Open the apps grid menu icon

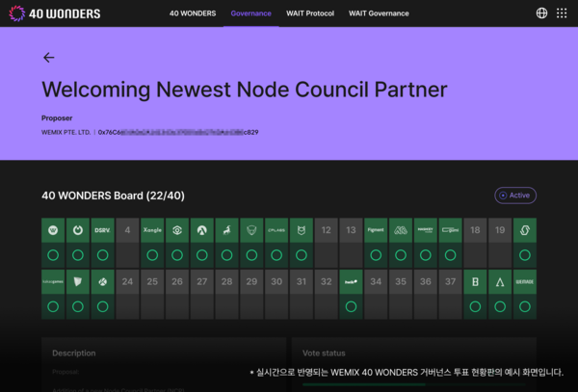[562, 13]
